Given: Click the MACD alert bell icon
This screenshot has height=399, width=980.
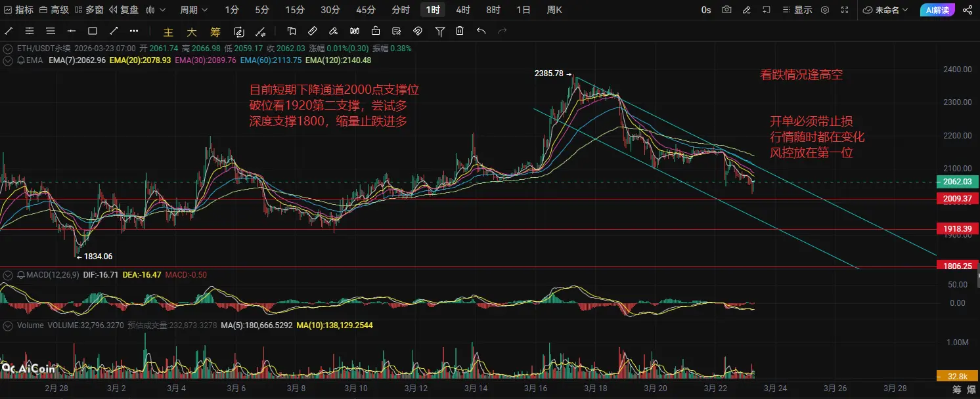Looking at the screenshot, I should 20,274.
